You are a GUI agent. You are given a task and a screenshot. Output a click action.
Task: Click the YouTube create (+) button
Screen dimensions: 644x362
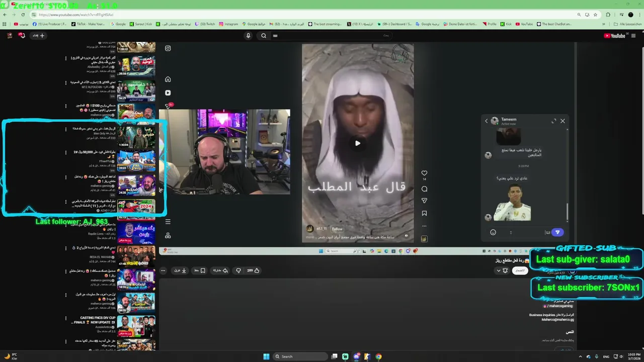point(39,35)
